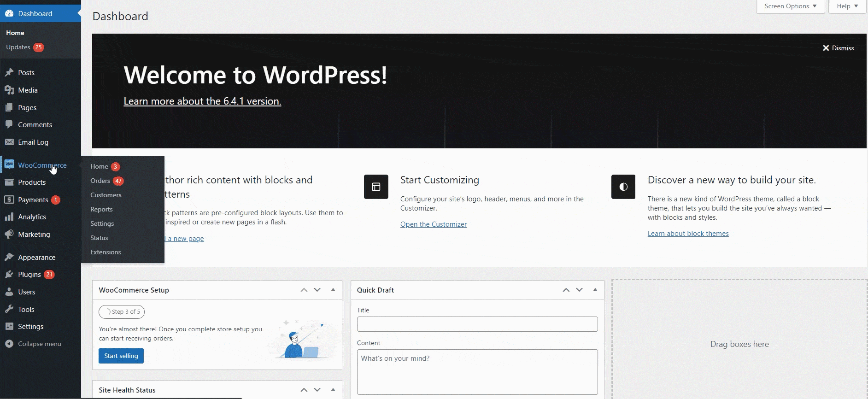The image size is (868, 399).
Task: Click the Comments speech bubble icon
Action: pos(9,124)
